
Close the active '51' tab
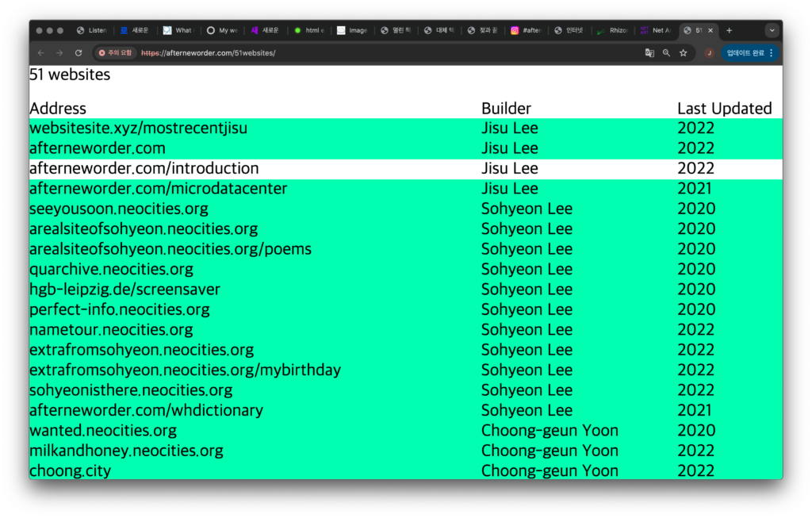(710, 30)
